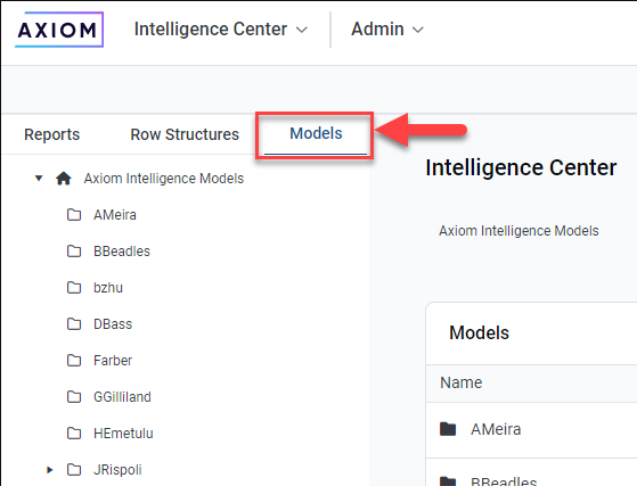Click the GGilliland folder icon
The image size is (637, 486).
74,397
